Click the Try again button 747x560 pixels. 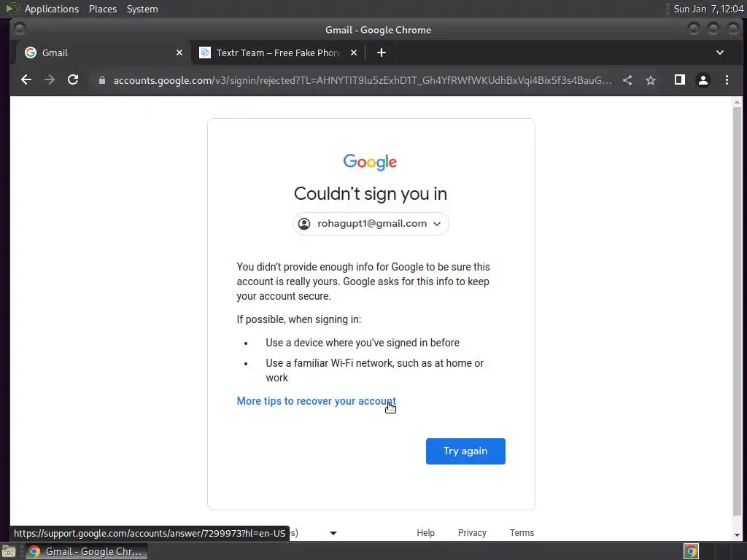tap(465, 451)
